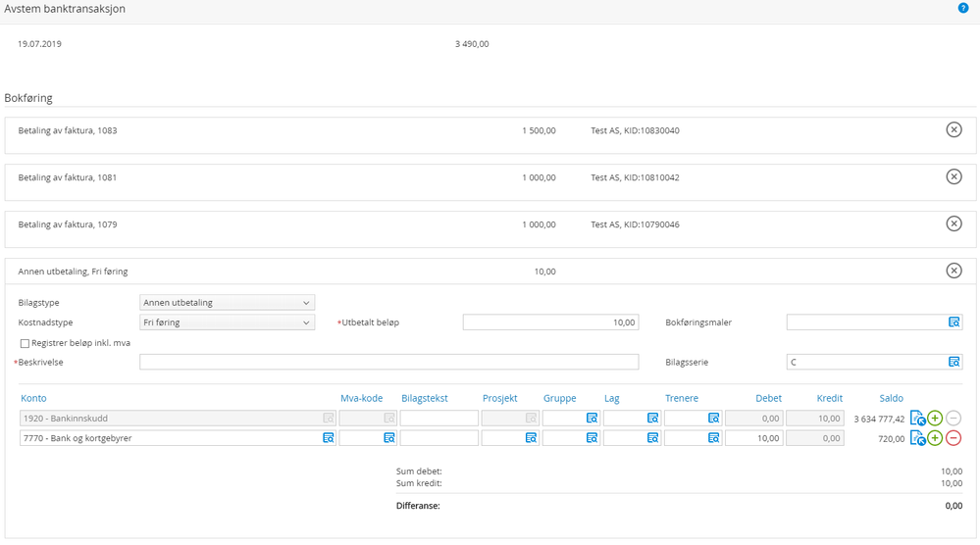This screenshot has height=545, width=980.
Task: Select the Betaling av faktura, 1081 row text
Action: pos(68,177)
